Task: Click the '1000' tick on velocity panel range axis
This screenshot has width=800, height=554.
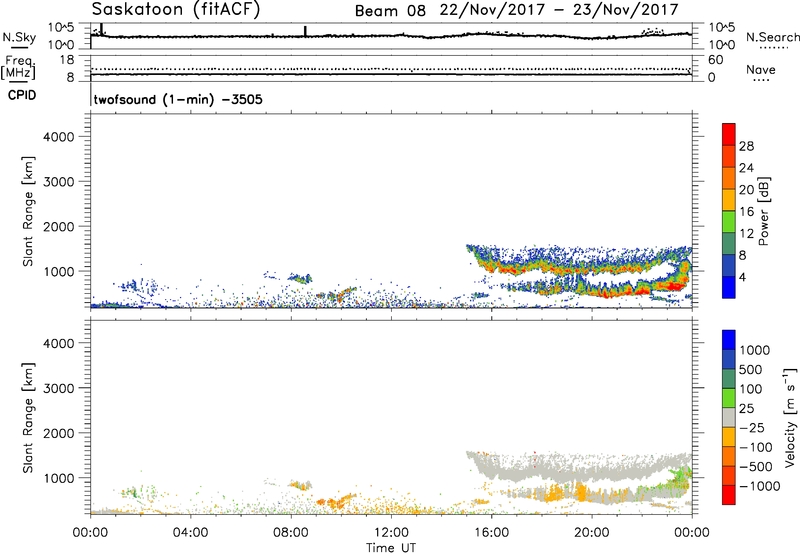Action: (58, 477)
